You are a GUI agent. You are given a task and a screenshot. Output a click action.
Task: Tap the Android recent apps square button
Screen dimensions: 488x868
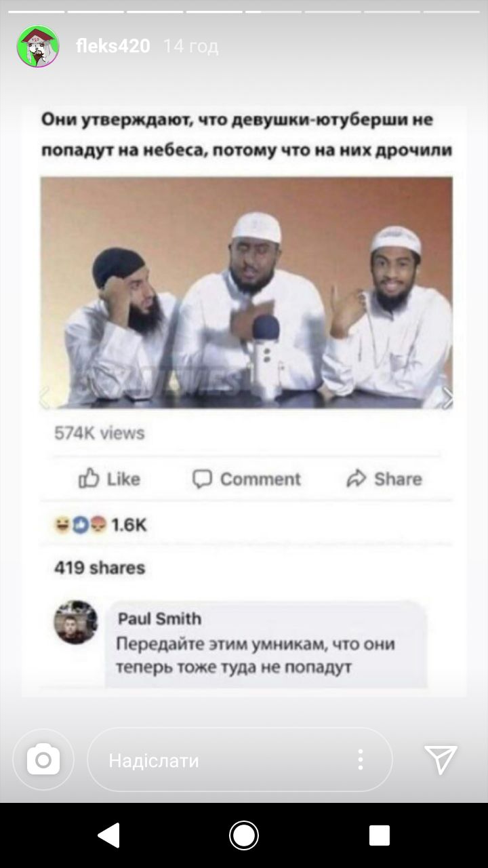click(380, 835)
